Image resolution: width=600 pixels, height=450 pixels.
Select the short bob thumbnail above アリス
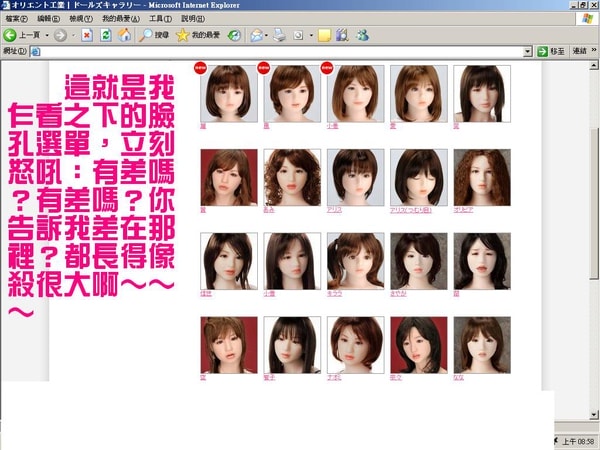click(355, 177)
